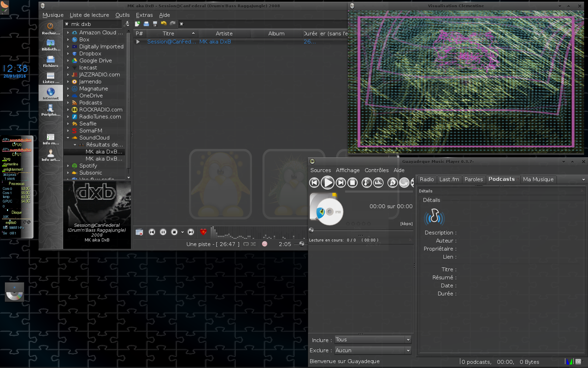Image resolution: width=588 pixels, height=368 pixels.
Task: Collapse the SoundCloud tree node
Action: [x=68, y=138]
